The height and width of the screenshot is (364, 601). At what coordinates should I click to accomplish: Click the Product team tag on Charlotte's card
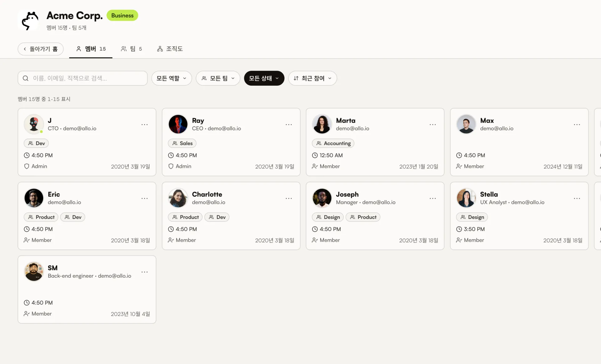coord(185,217)
